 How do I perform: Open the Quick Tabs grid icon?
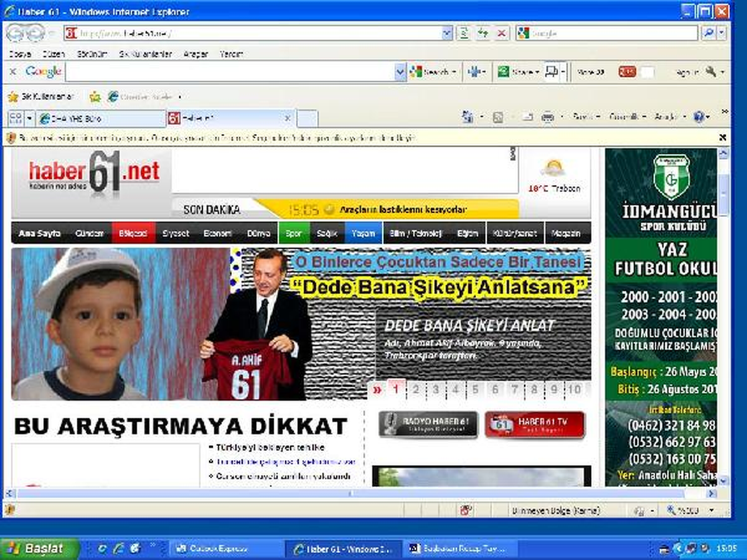pyautogui.click(x=14, y=118)
